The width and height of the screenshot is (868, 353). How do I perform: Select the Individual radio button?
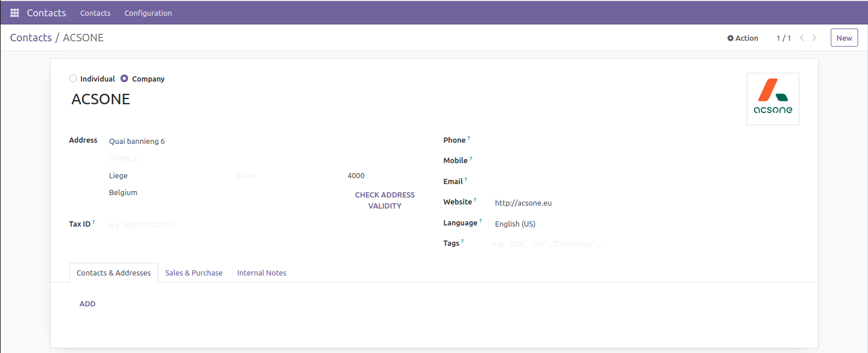(73, 79)
